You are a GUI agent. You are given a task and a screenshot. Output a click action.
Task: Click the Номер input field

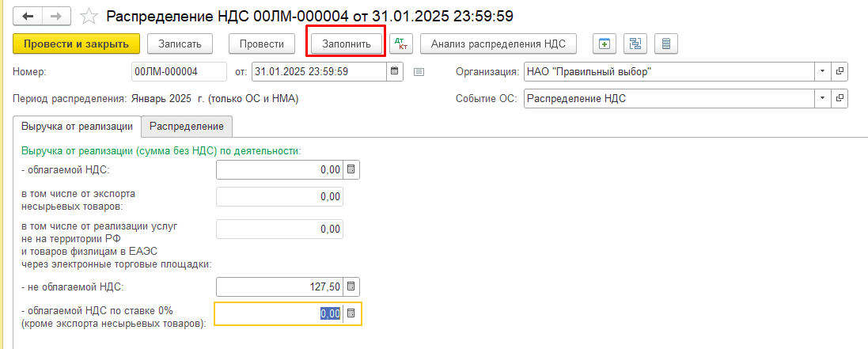click(x=179, y=71)
